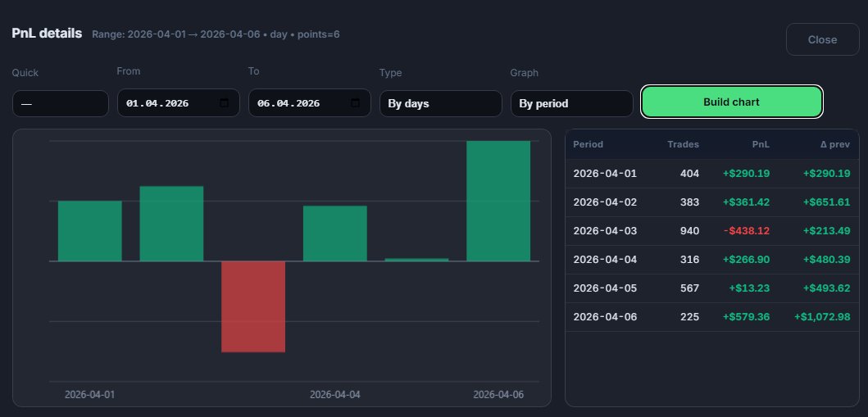
Task: Open the Graph dropdown showing By period
Action: [x=572, y=103]
